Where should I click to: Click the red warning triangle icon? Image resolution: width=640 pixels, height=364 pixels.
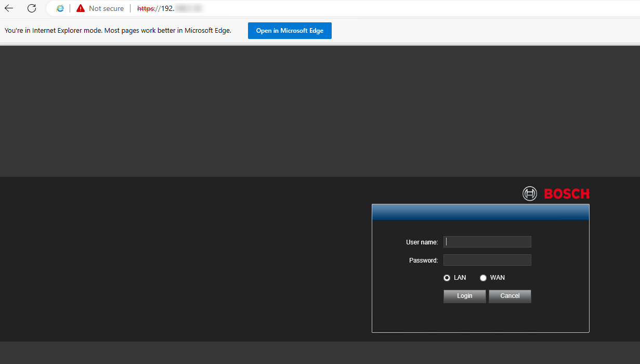(x=80, y=8)
